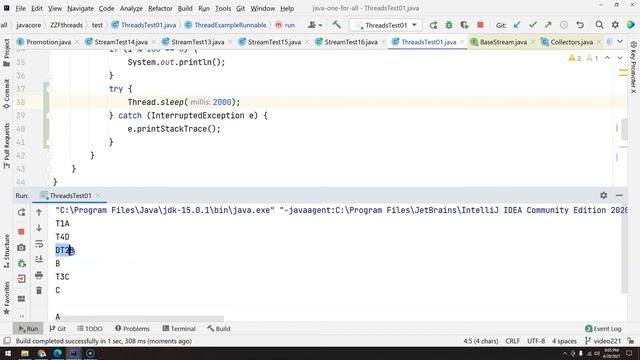Screen dimensions: 640x360
Task: Open Microsoft Edge from taskbar
Action: point(58,353)
